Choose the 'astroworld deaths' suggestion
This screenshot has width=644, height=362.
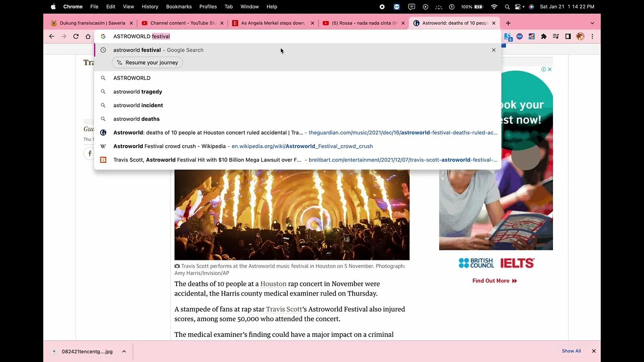[x=297, y=119]
